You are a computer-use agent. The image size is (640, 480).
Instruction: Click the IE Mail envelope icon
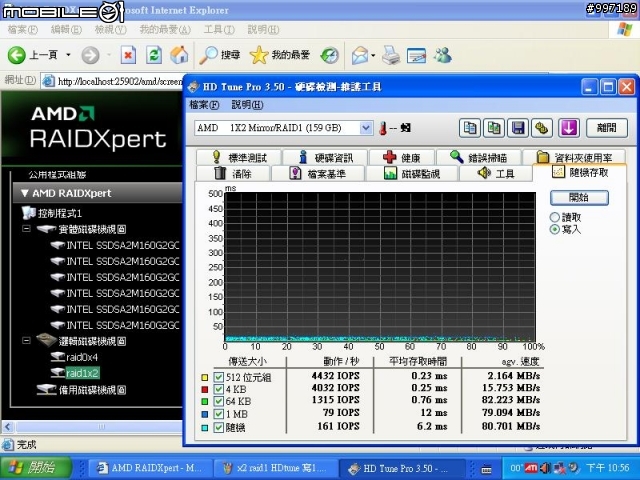coord(360,56)
